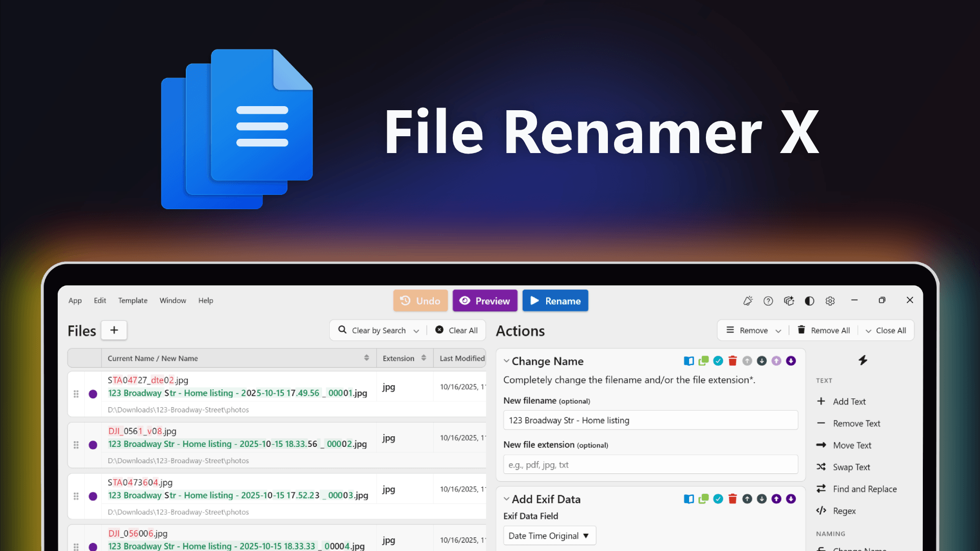Image resolution: width=980 pixels, height=551 pixels.
Task: Add a Remove Text action
Action: 848,423
